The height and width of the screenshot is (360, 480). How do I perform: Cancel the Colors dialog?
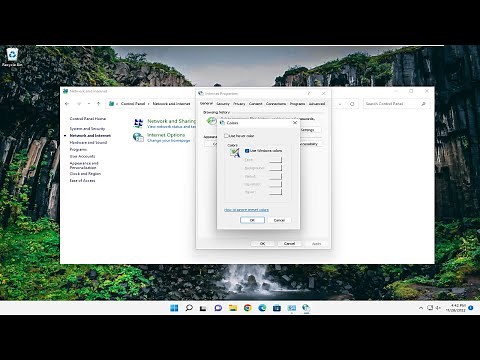[x=279, y=220]
